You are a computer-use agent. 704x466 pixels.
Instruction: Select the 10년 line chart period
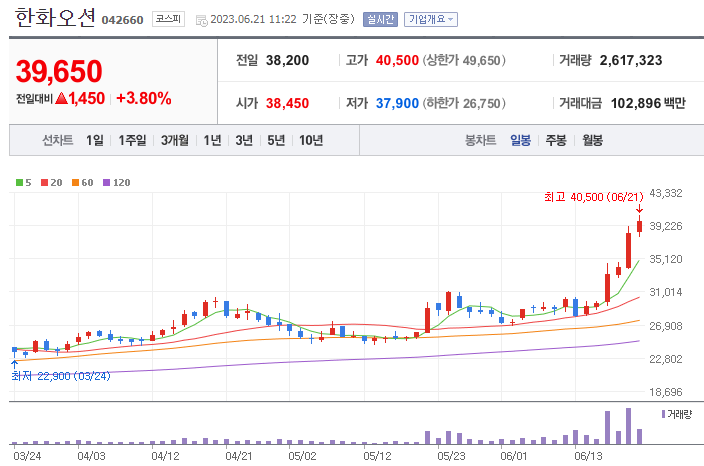[x=311, y=141]
